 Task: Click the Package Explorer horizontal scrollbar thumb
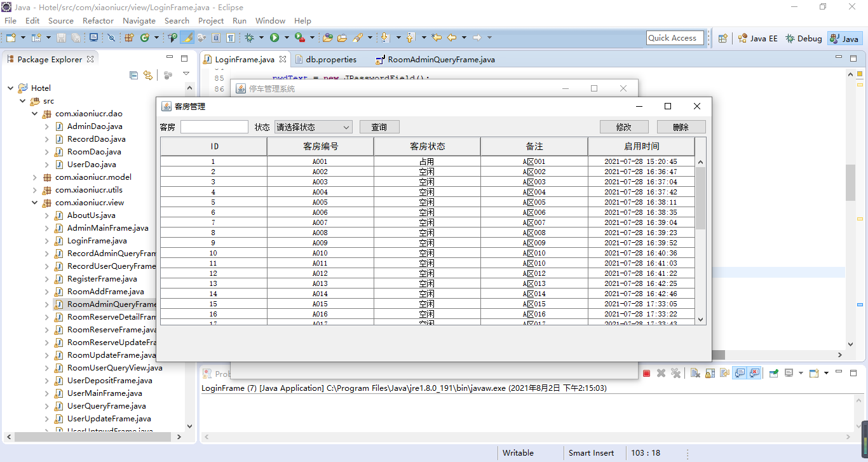[93, 437]
